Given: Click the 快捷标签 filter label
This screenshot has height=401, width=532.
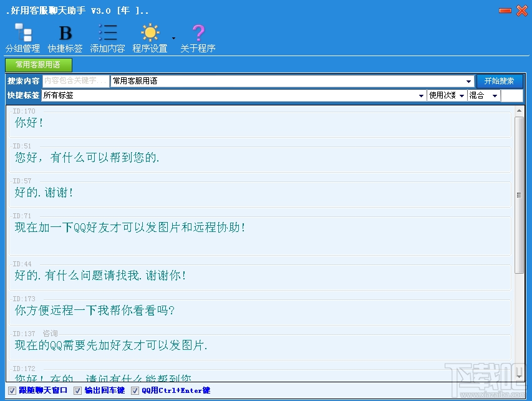Looking at the screenshot, I should 24,95.
